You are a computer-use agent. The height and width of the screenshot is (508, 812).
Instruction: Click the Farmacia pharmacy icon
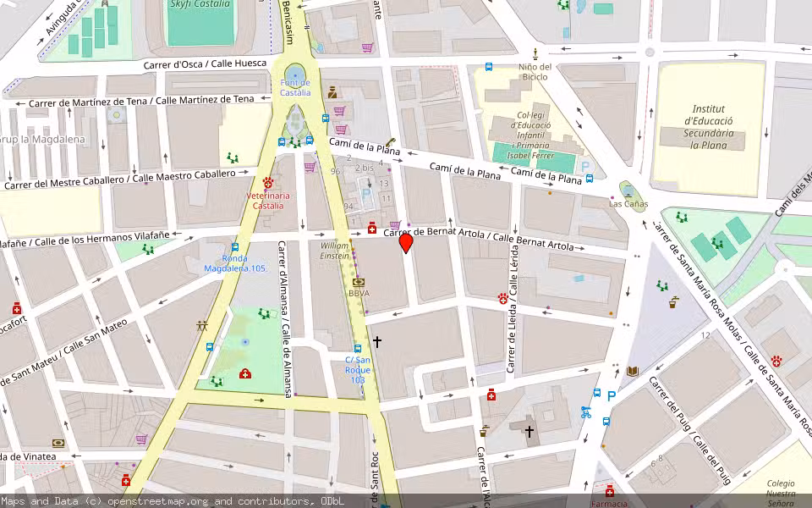(x=610, y=490)
